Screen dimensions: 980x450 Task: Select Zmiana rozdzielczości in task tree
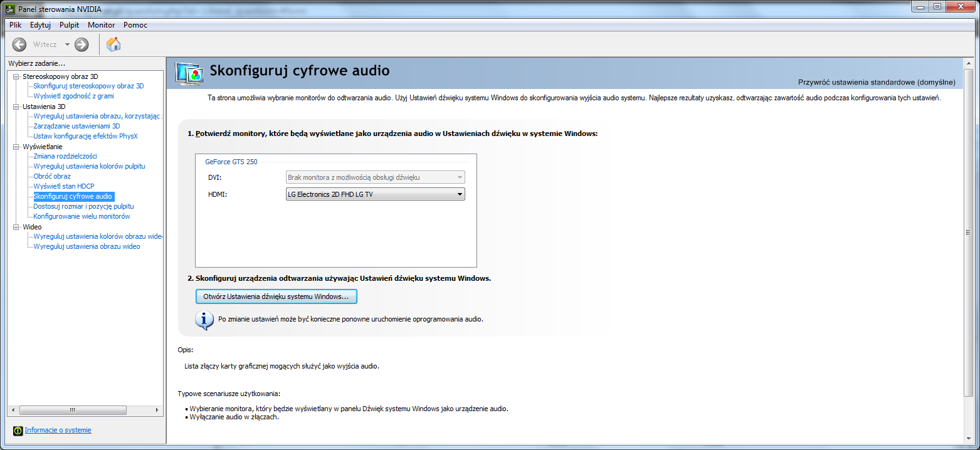tap(65, 156)
